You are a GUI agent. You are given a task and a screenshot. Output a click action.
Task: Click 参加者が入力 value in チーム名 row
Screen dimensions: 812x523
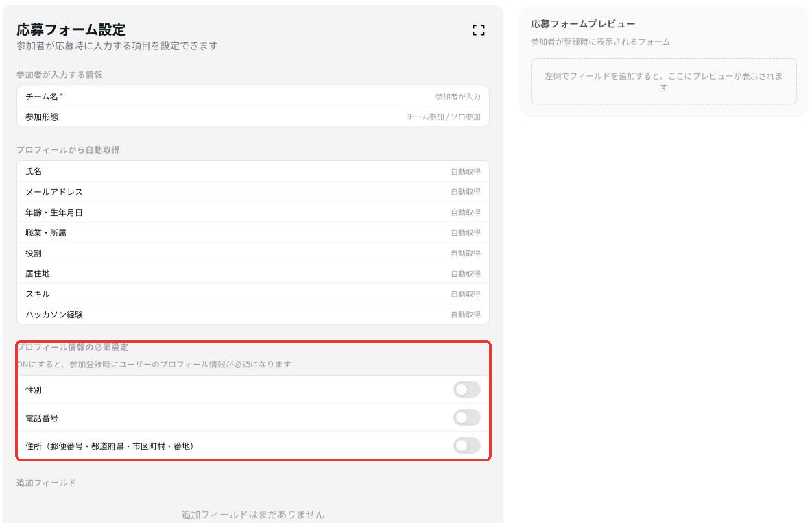(x=458, y=97)
